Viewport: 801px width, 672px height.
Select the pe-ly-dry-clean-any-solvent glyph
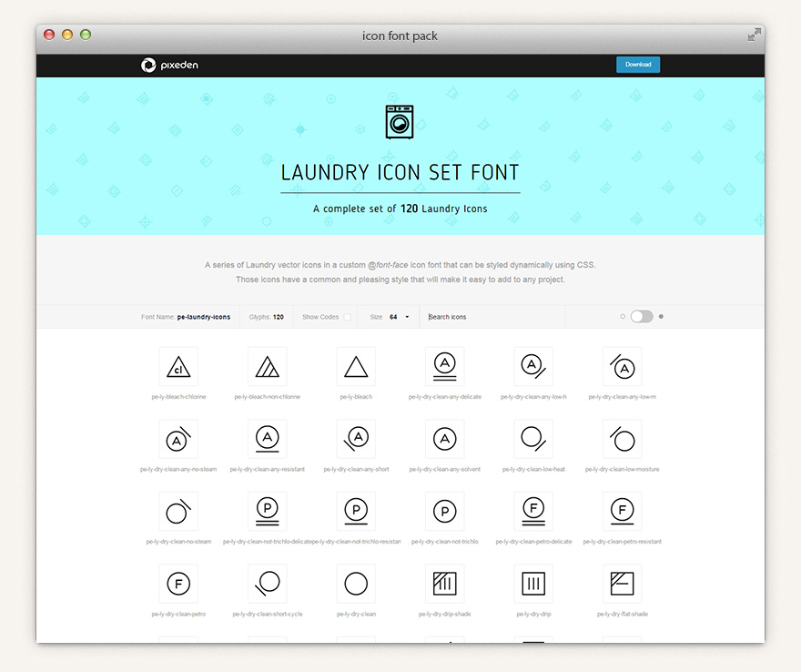(444, 438)
